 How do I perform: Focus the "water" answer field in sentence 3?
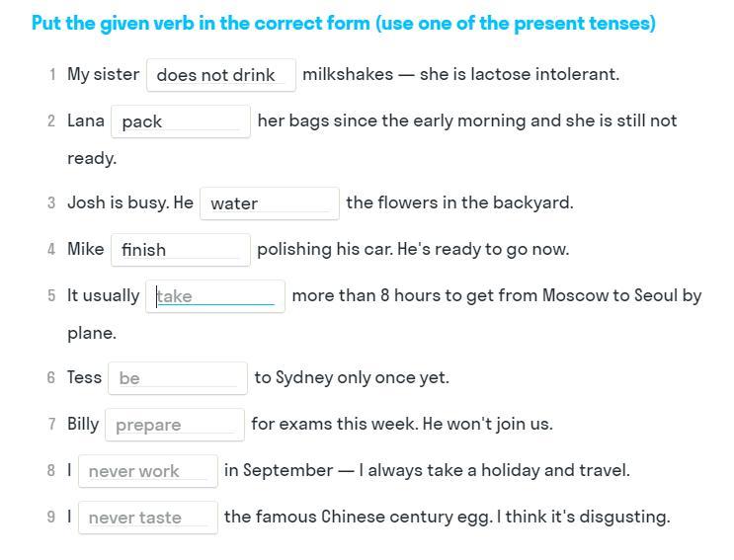click(269, 203)
